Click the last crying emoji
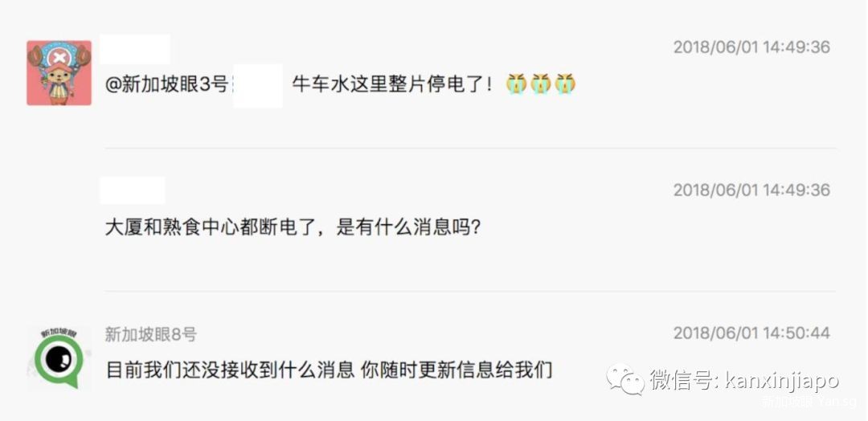This screenshot has width=868, height=421. (565, 84)
